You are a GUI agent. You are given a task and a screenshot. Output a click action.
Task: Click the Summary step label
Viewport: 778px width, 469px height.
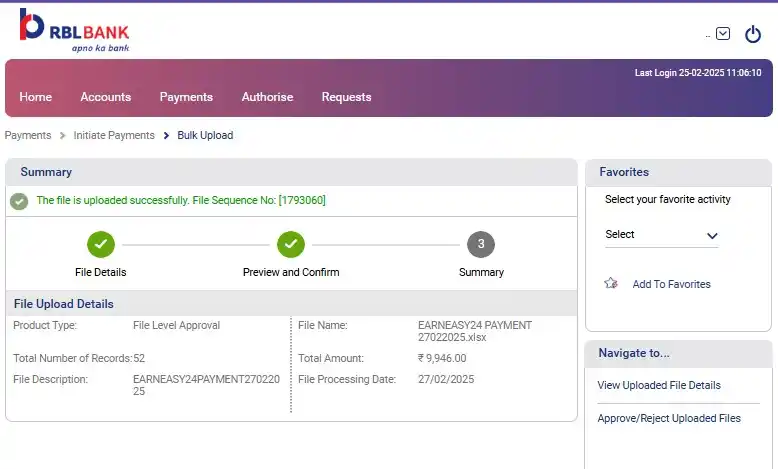(x=481, y=272)
